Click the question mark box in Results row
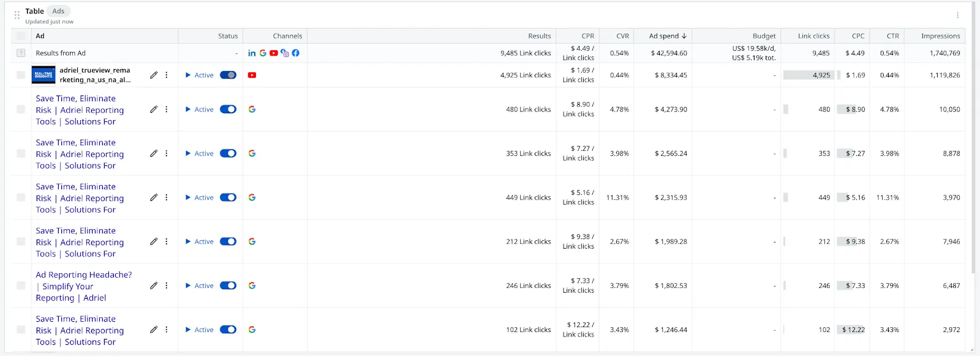Image resolution: width=980 pixels, height=356 pixels. 21,53
